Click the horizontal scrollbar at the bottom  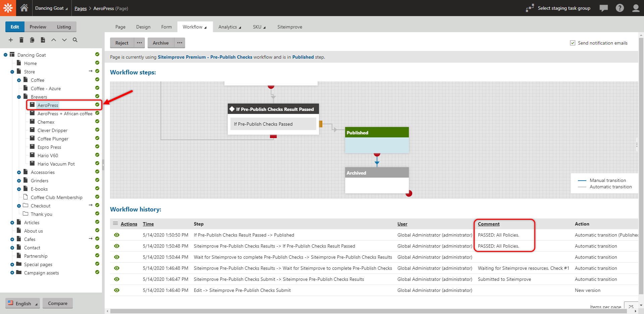(369, 311)
